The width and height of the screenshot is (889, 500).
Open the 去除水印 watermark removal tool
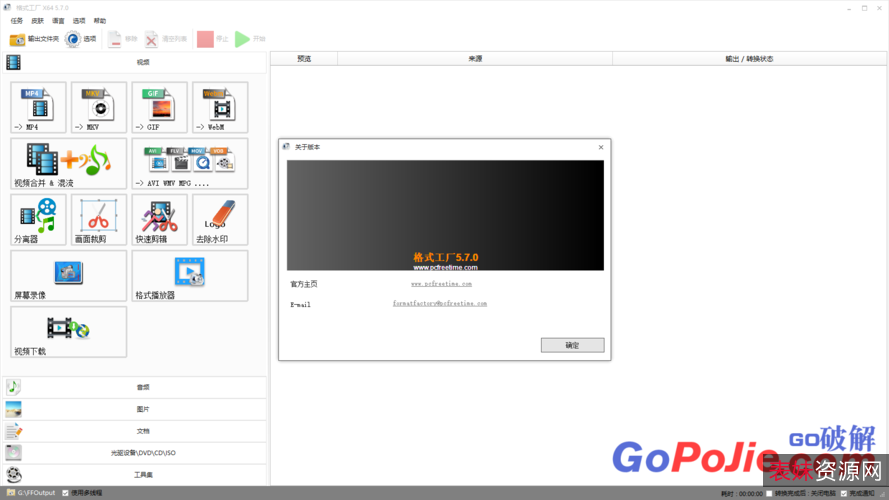click(220, 219)
